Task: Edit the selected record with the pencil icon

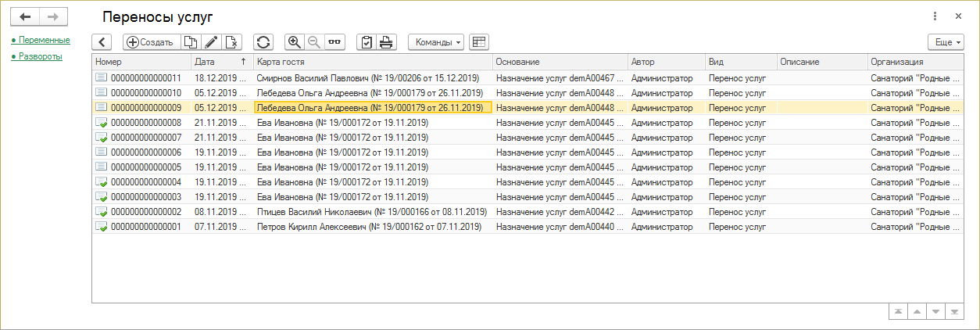Action: click(x=212, y=42)
